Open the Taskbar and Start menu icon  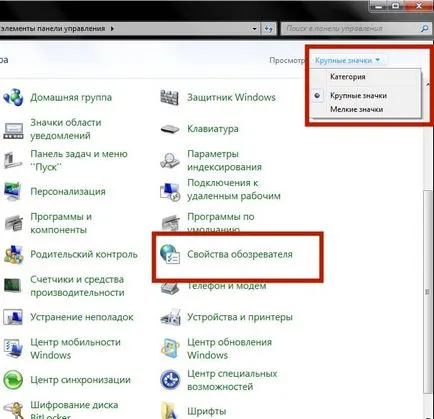click(x=13, y=161)
